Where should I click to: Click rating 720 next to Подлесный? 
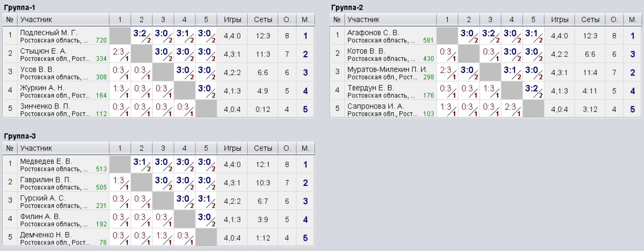tap(101, 40)
